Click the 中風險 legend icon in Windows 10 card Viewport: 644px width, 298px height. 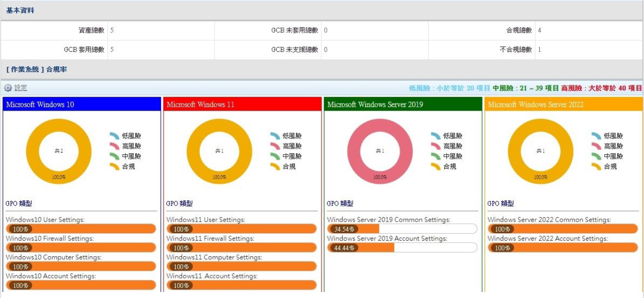click(x=115, y=156)
